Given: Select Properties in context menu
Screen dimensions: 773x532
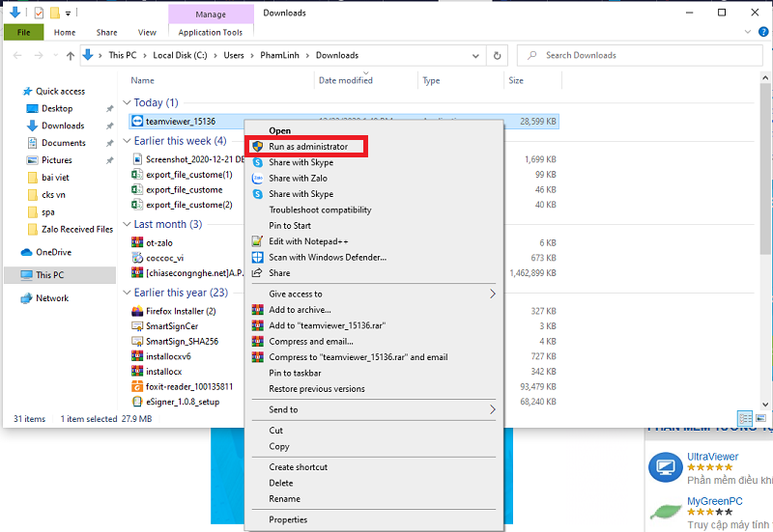Looking at the screenshot, I should [288, 519].
